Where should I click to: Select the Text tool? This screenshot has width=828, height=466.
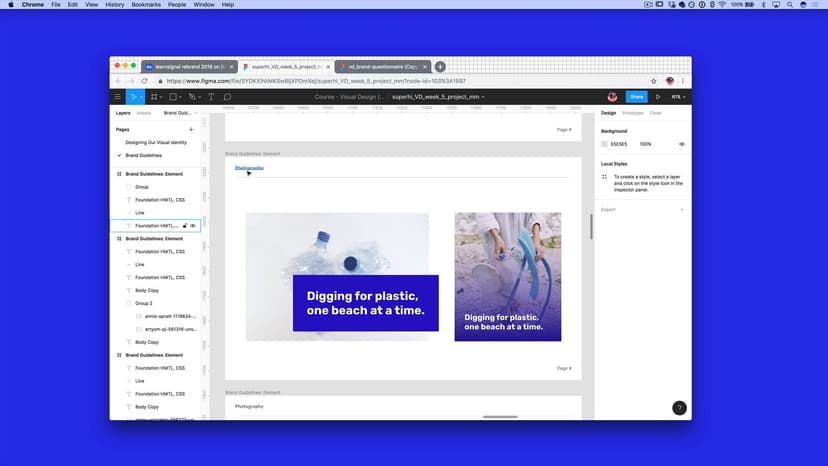tap(211, 97)
